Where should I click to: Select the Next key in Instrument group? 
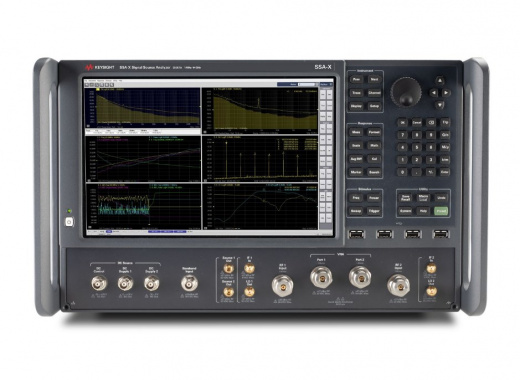coord(374,79)
